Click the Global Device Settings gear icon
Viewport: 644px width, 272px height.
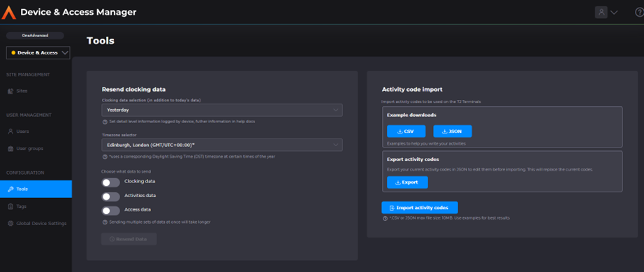tap(10, 224)
